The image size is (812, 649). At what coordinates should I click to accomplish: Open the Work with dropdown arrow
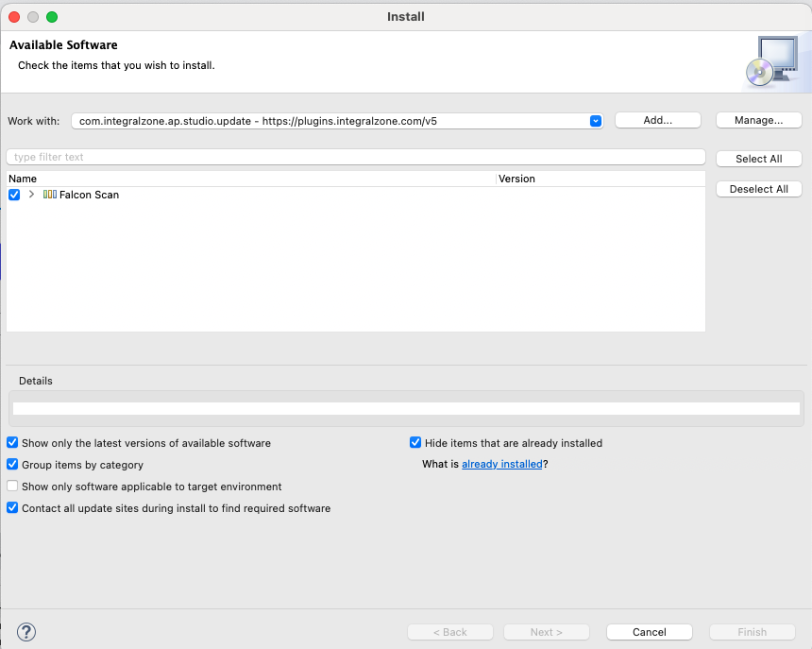coord(596,121)
